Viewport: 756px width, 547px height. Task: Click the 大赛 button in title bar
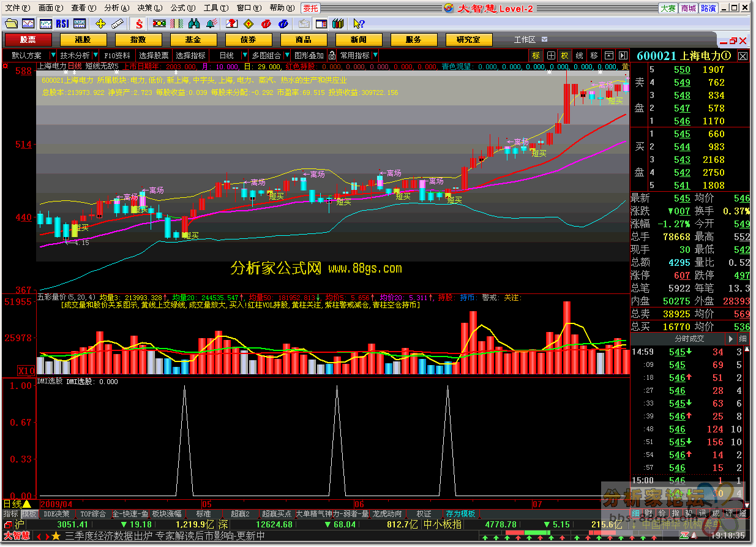(668, 9)
